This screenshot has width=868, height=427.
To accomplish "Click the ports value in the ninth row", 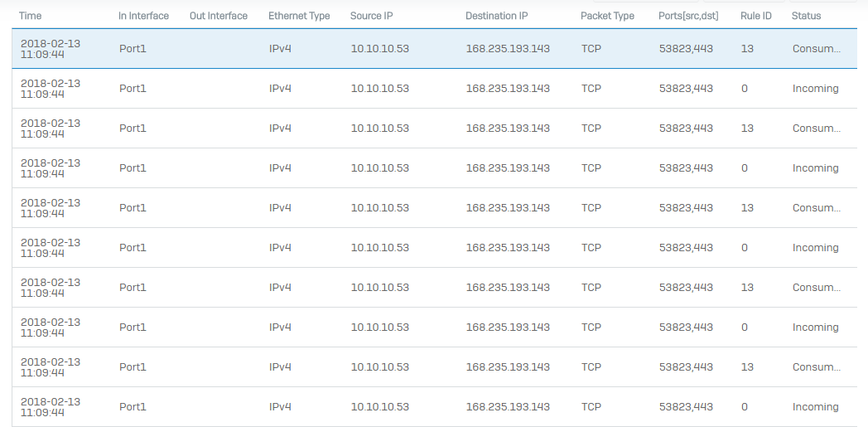I will (686, 367).
